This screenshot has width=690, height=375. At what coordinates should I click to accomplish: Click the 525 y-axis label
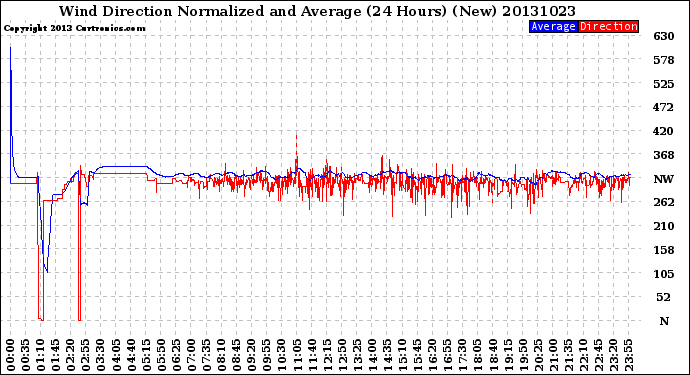pyautogui.click(x=664, y=84)
